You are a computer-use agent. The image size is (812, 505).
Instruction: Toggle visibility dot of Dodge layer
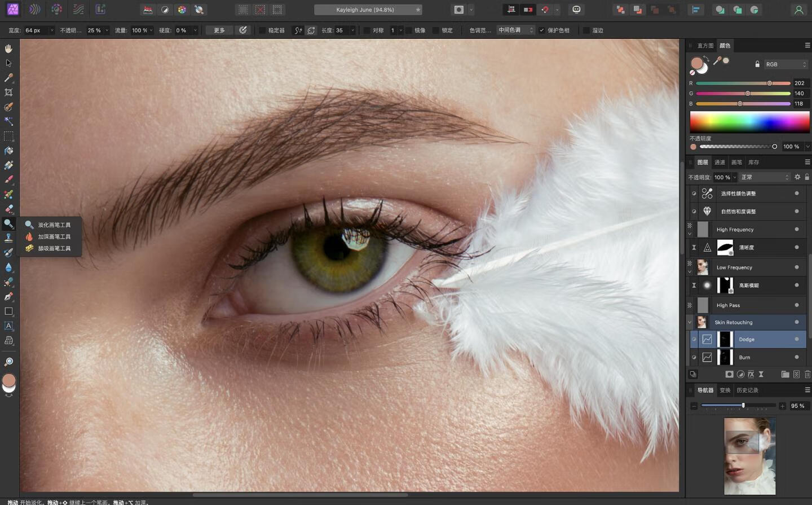click(x=797, y=339)
